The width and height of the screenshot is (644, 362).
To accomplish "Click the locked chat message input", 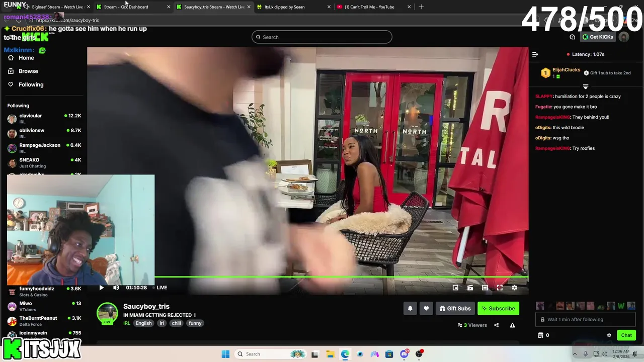I will (x=586, y=319).
